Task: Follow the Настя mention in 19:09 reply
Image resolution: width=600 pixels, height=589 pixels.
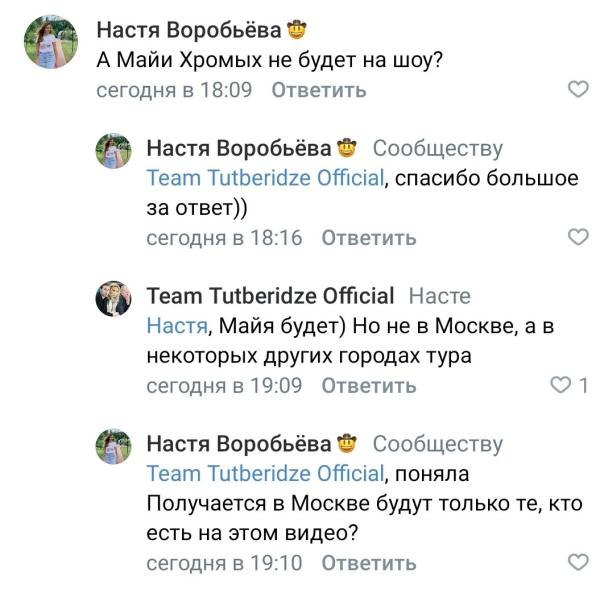Action: coord(177,325)
